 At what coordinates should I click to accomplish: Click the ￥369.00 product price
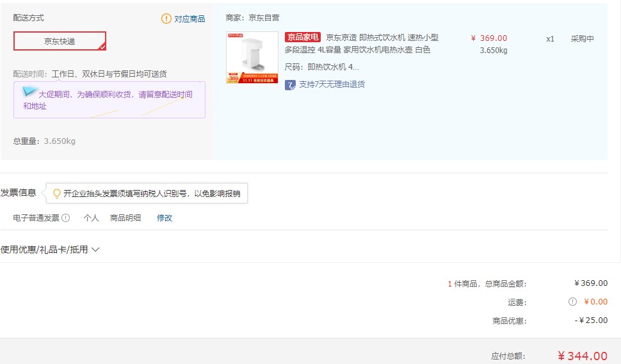[488, 38]
